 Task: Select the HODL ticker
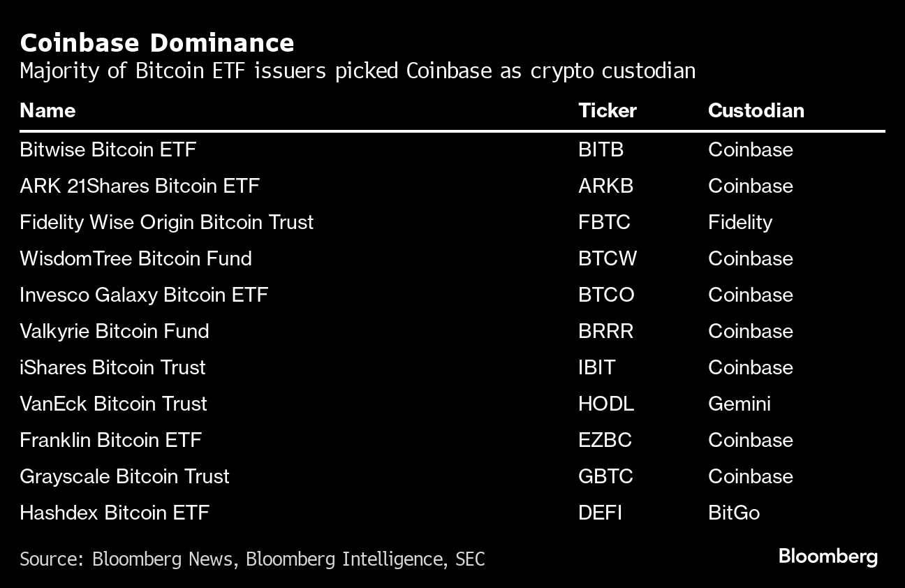(x=606, y=404)
